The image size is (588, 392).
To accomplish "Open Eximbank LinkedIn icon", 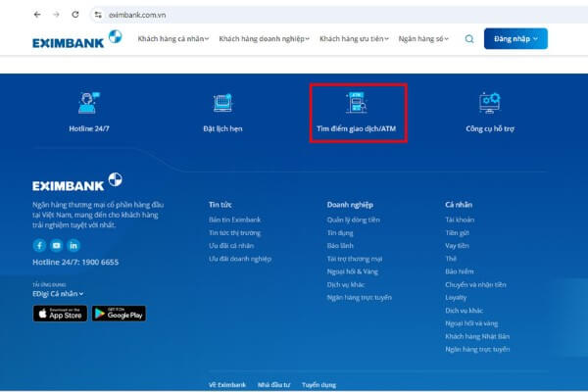I will click(x=73, y=245).
